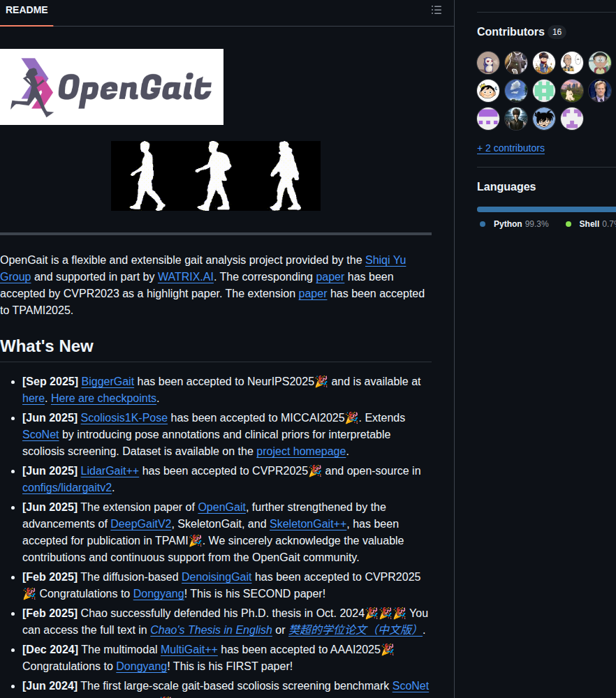Open the SkeletonGait++ link

pos(308,524)
